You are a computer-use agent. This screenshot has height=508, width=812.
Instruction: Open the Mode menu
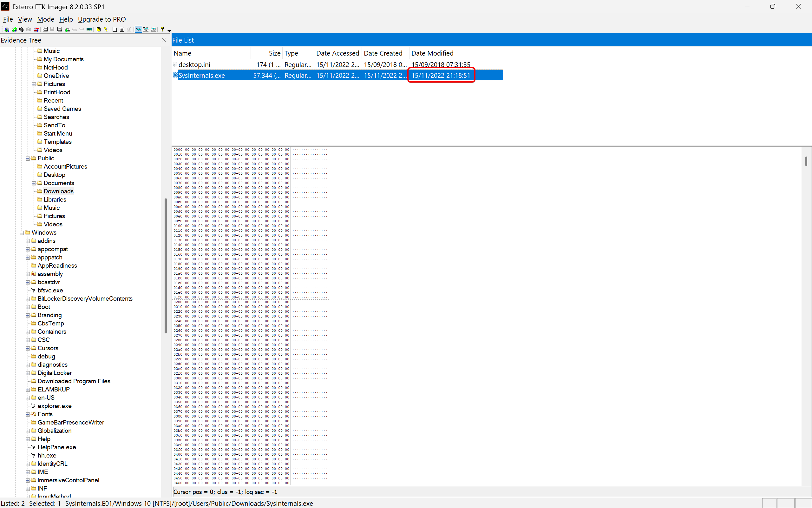(45, 19)
